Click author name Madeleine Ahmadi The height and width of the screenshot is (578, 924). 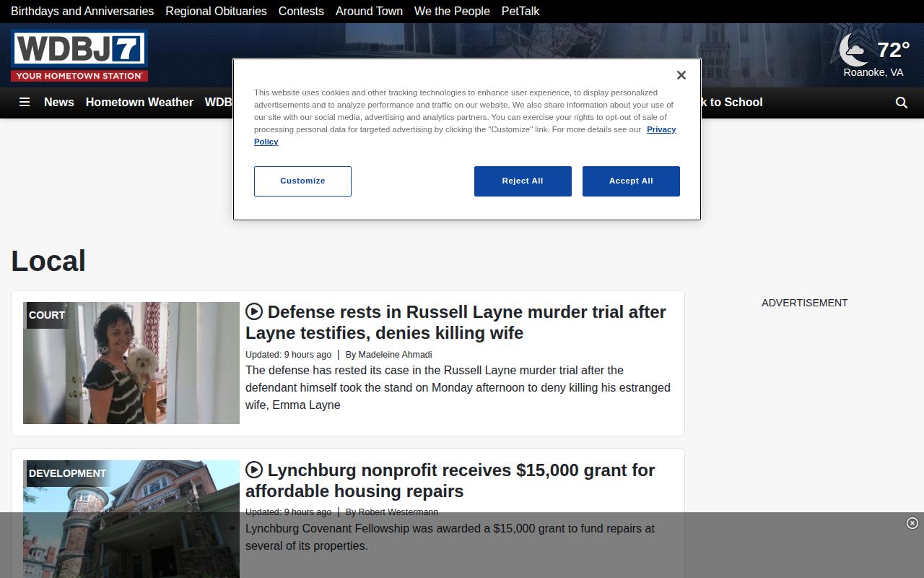tap(395, 355)
